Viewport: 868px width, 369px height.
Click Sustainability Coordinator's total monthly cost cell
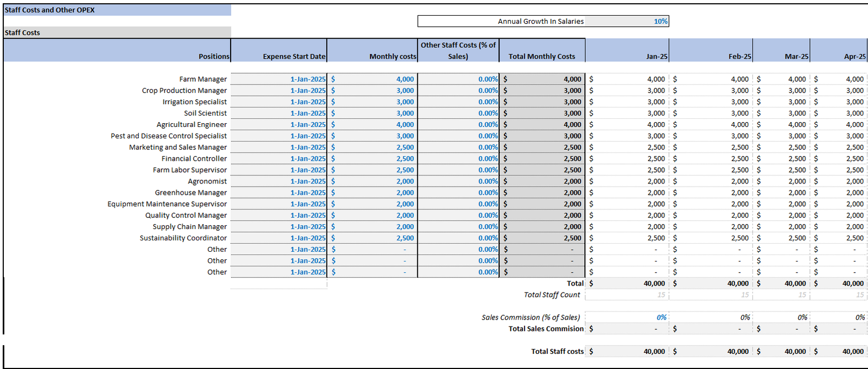[542, 239]
